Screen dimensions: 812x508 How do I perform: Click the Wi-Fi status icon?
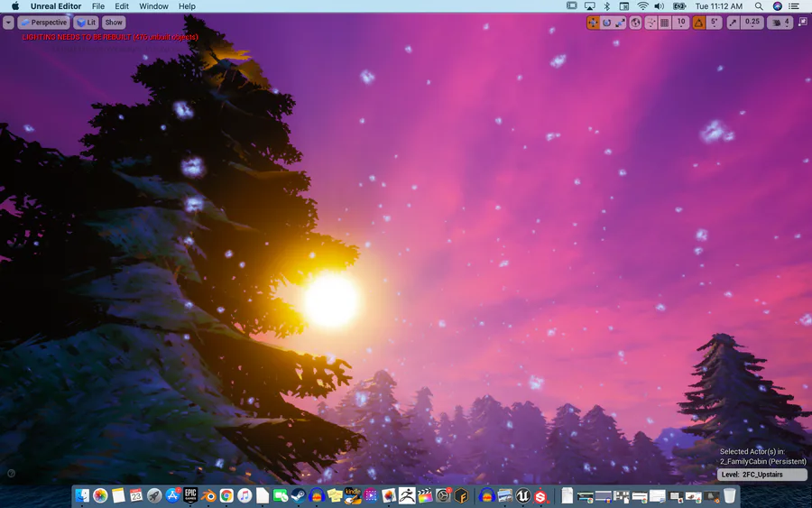pos(642,6)
